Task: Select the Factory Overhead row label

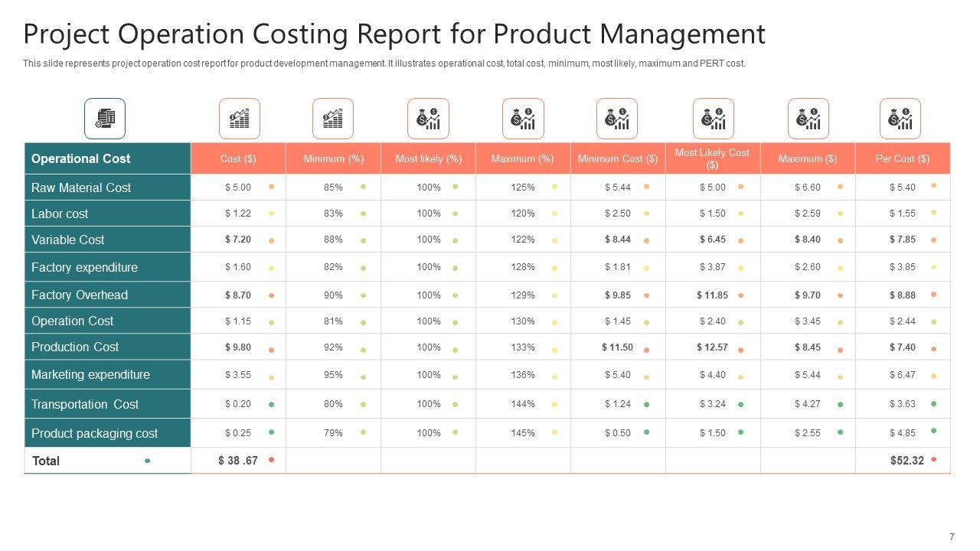Action: (x=80, y=295)
